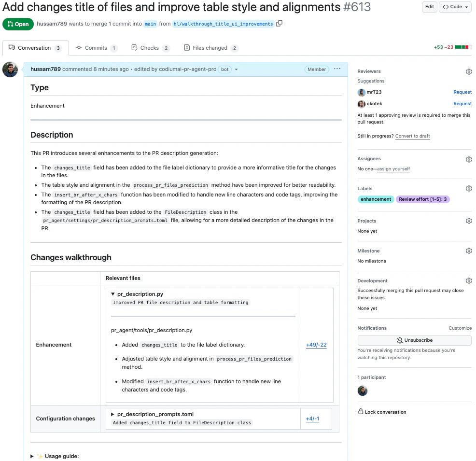476x461 pixels.
Task: Open the Assignees gear settings
Action: tap(469, 159)
